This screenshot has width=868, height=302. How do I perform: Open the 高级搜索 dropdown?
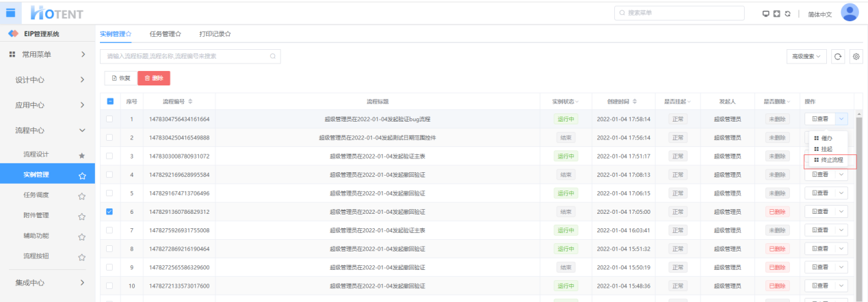click(807, 57)
